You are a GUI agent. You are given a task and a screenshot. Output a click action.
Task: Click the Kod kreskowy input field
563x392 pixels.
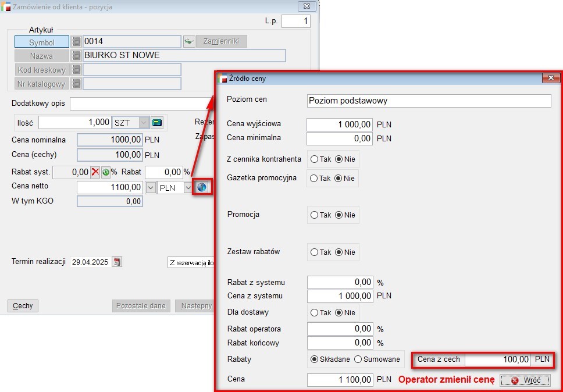tap(132, 70)
